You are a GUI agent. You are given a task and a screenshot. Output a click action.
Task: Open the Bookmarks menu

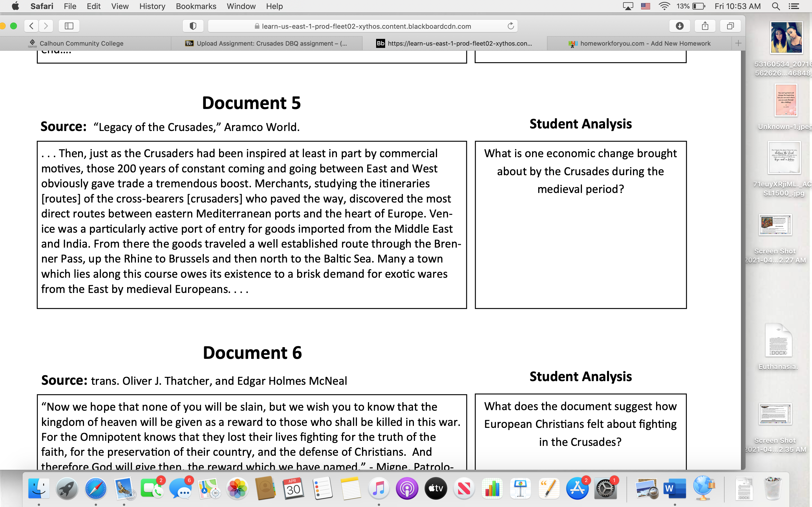tap(196, 6)
